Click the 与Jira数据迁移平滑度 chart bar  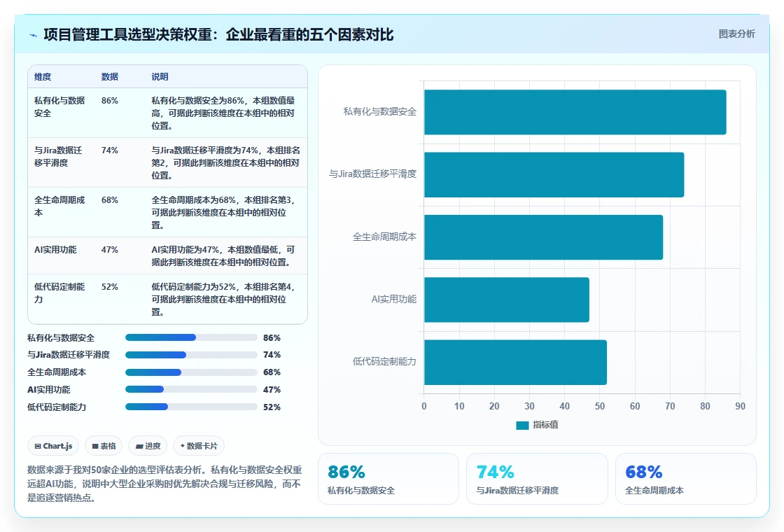click(x=554, y=174)
